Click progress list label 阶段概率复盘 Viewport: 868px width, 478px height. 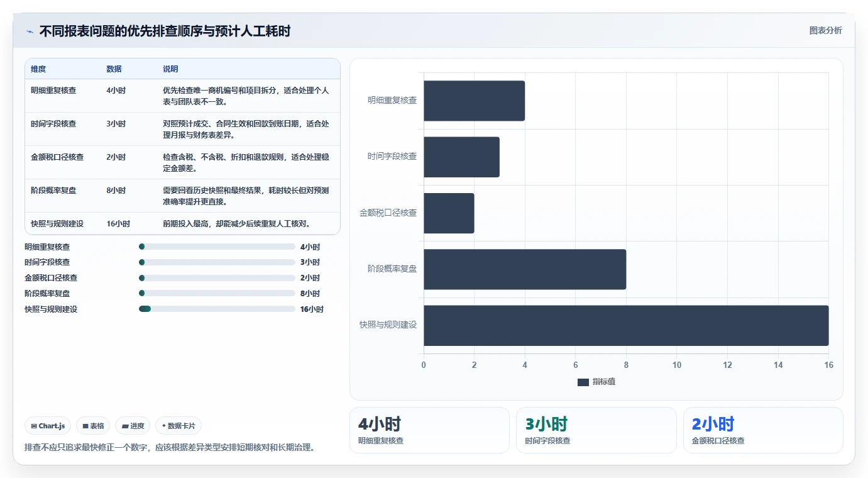click(47, 294)
